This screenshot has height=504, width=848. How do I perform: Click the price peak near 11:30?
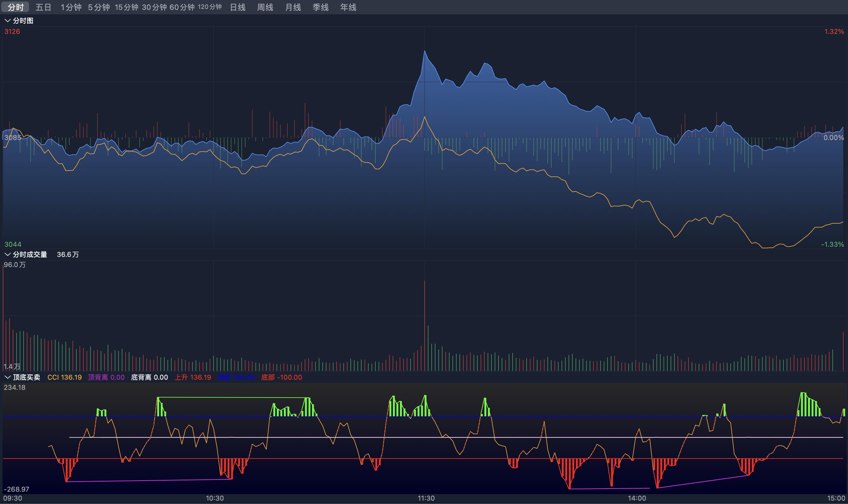click(425, 51)
